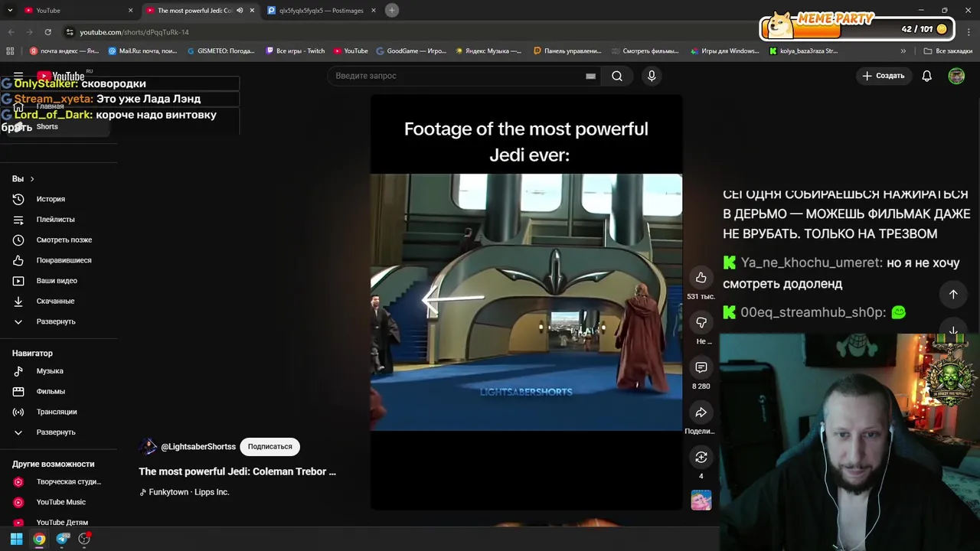Open YouTube Music link

(58, 502)
